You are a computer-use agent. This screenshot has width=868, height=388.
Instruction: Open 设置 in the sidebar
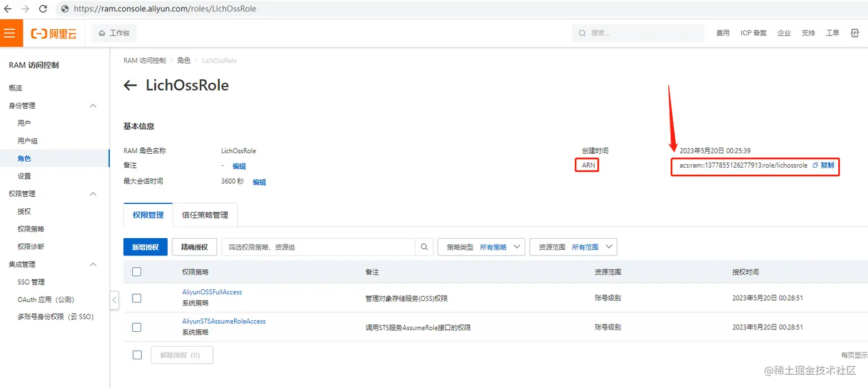24,176
